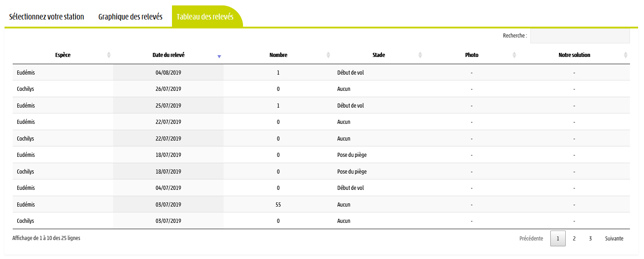Focus the Recherche search field
This screenshot has width=644, height=259.
[580, 36]
